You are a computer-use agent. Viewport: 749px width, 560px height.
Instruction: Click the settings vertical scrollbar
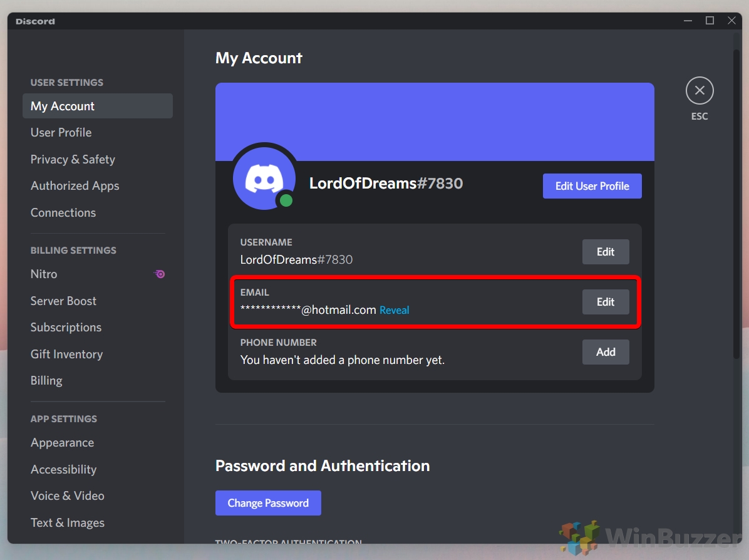click(736, 205)
